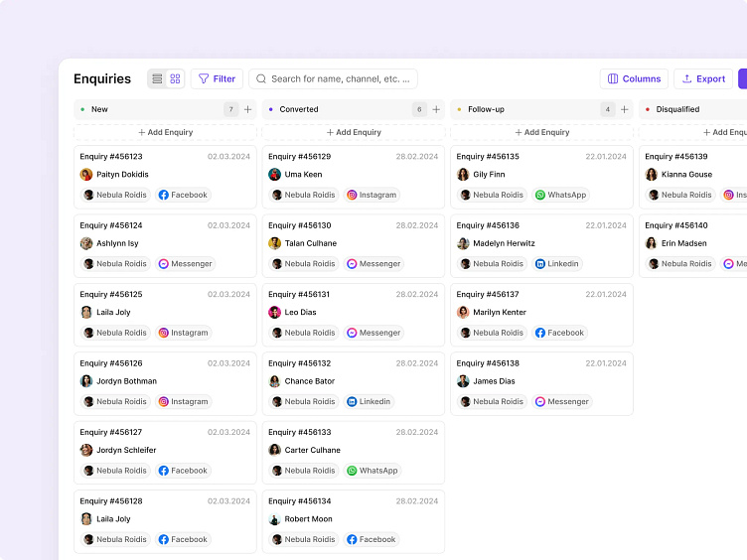
Task: Click Facebook tag on Enquiry #456127
Action: [x=184, y=471]
